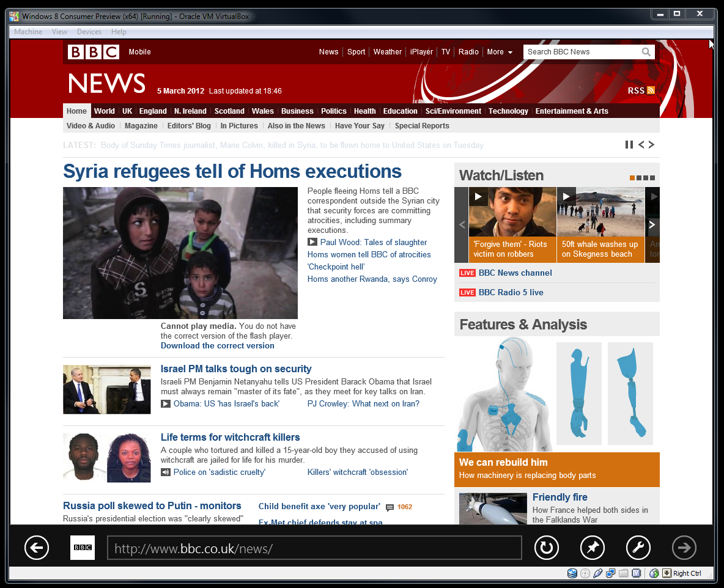This screenshot has height=588, width=724.
Task: Select the World news tab
Action: click(x=105, y=111)
